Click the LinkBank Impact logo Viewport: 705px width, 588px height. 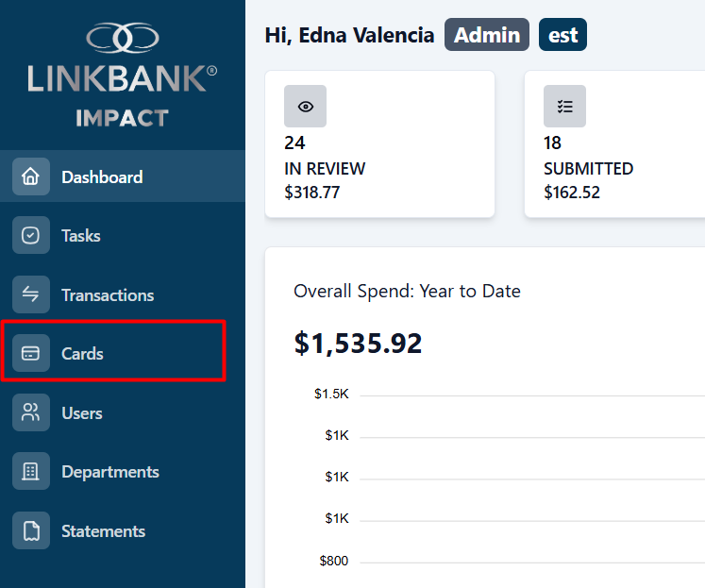pos(123,76)
